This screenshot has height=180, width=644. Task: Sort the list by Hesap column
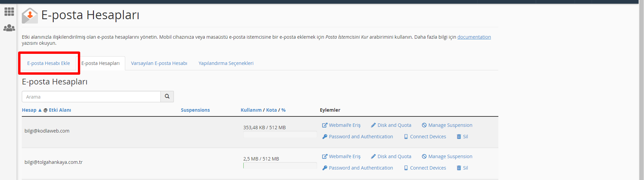(29, 110)
